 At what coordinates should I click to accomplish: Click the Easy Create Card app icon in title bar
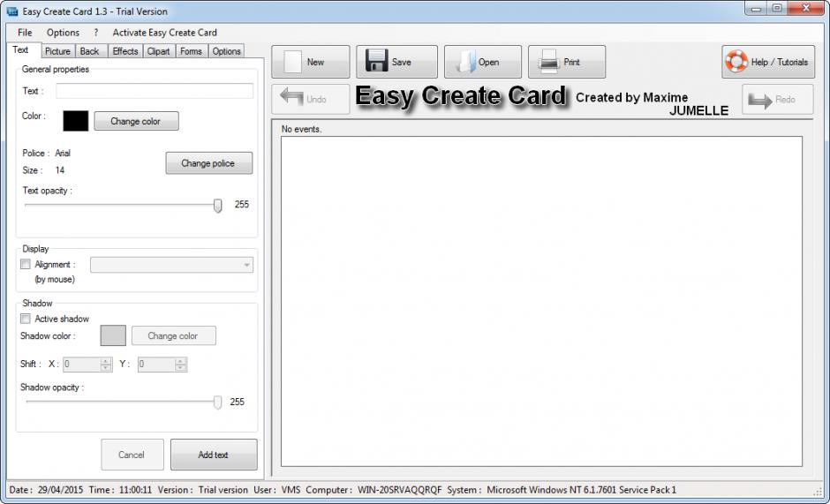(12, 11)
